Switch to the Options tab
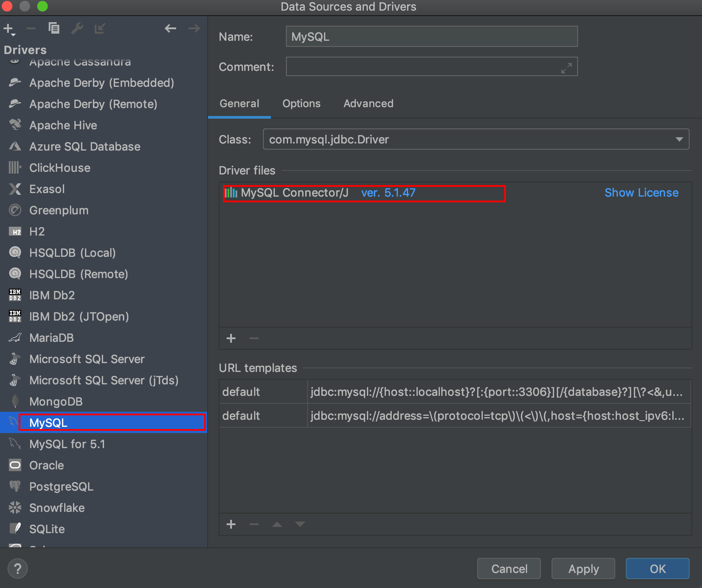Viewport: 702px width, 588px height. click(301, 104)
